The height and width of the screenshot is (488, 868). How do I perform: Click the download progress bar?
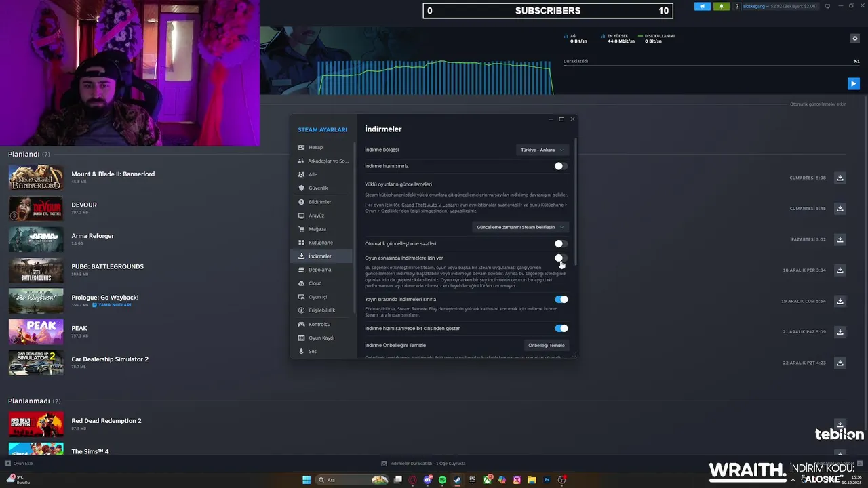(711, 66)
